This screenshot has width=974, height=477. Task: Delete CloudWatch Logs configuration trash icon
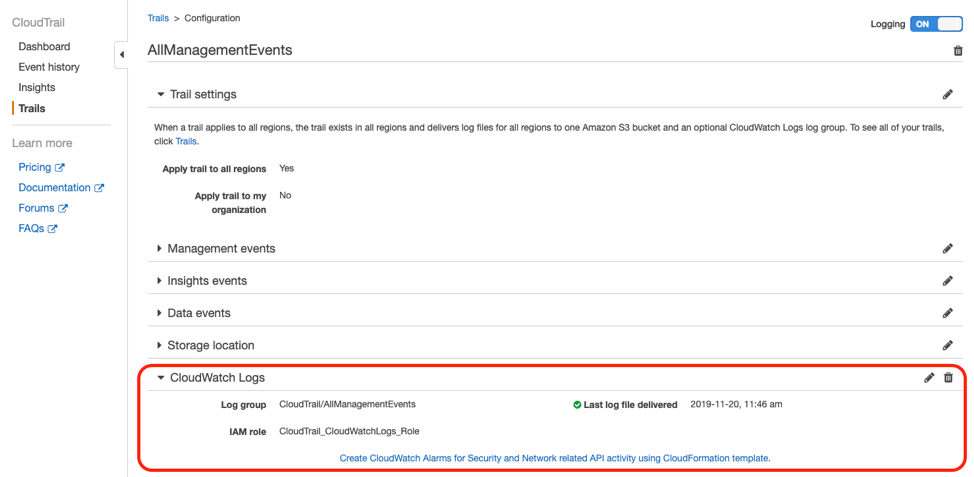tap(948, 377)
